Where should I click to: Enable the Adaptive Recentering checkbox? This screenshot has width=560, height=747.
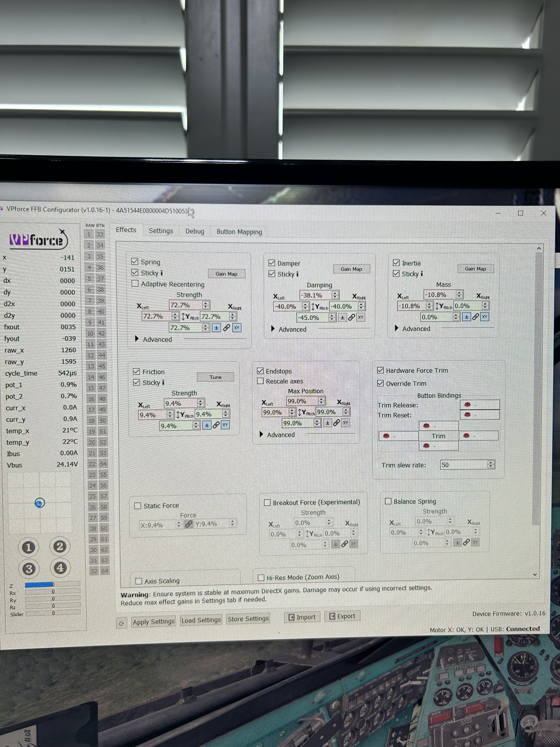click(x=135, y=284)
